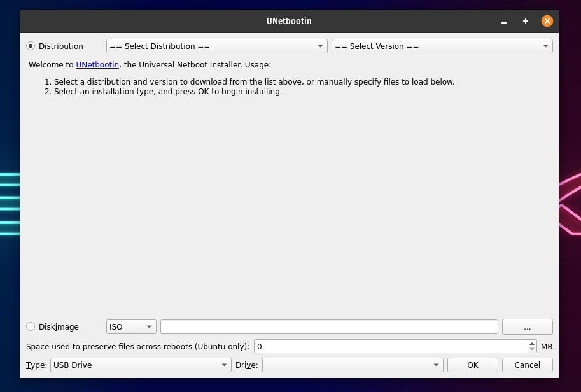Enable the Diskimage mode radio button

pos(30,326)
